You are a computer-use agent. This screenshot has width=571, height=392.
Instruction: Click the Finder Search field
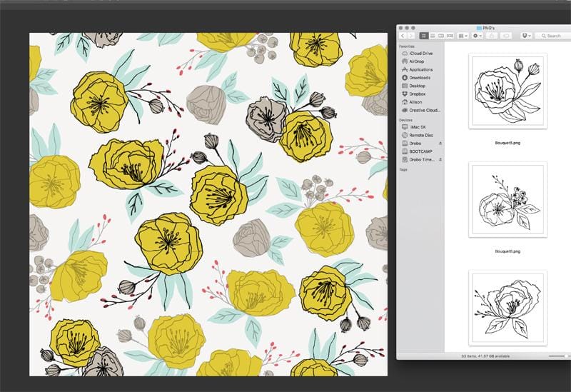point(554,36)
